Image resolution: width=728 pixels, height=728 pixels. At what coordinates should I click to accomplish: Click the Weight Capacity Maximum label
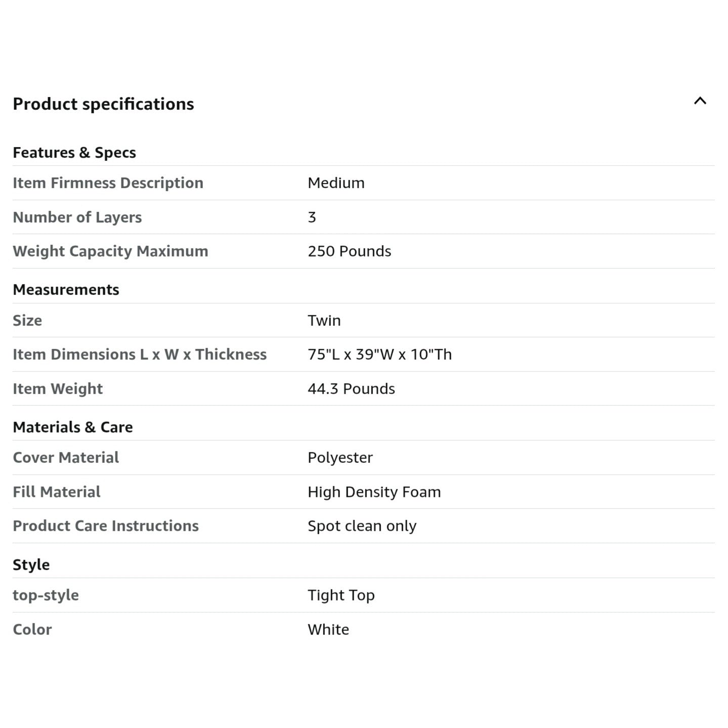pos(110,251)
